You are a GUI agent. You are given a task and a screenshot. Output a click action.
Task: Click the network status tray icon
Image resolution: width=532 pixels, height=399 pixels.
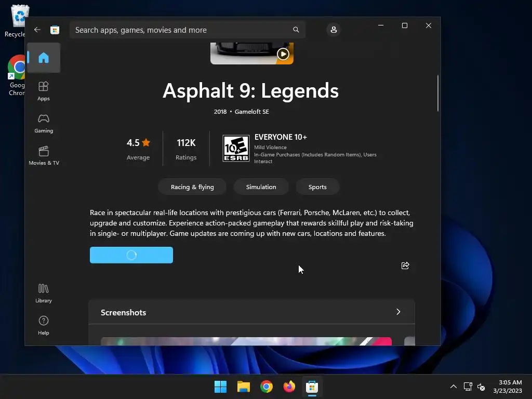click(468, 387)
